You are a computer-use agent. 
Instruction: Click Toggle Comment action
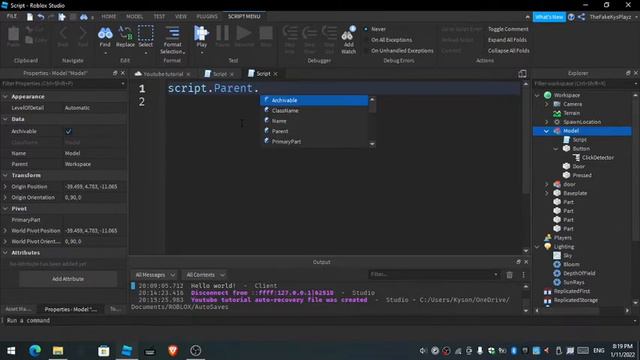click(x=508, y=29)
